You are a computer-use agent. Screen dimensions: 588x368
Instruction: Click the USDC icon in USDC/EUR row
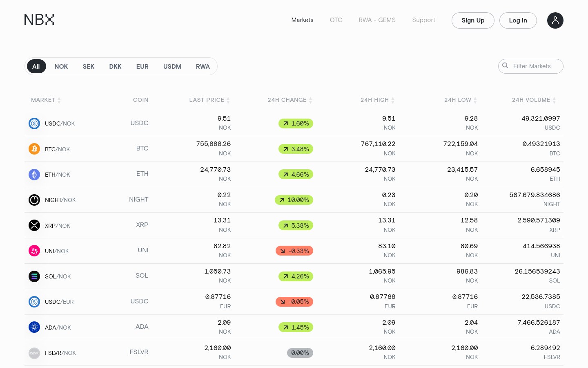pyautogui.click(x=34, y=301)
